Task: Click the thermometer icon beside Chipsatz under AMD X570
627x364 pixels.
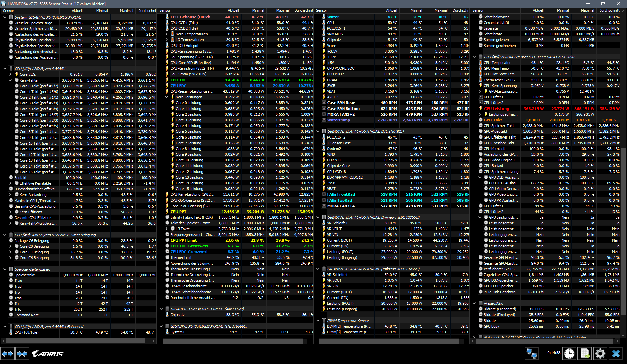Action: (167, 315)
